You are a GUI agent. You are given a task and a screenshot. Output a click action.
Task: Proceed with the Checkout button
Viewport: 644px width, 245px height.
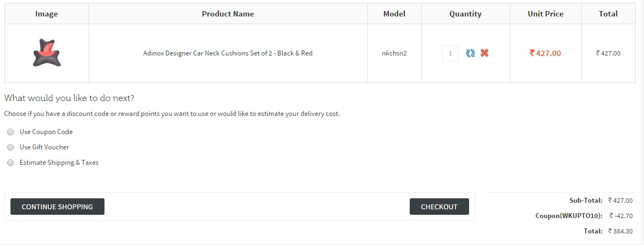439,207
